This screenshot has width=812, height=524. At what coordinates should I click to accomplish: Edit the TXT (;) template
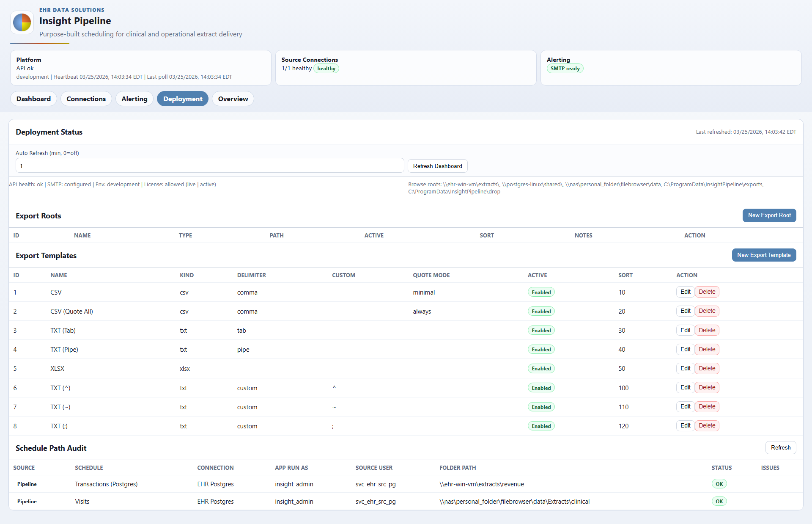[x=685, y=426]
